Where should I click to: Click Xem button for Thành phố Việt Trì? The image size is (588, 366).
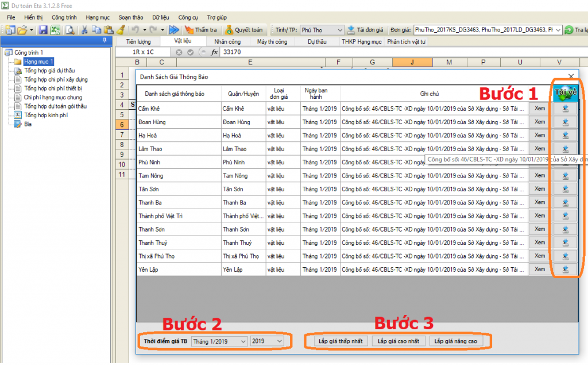pos(540,215)
